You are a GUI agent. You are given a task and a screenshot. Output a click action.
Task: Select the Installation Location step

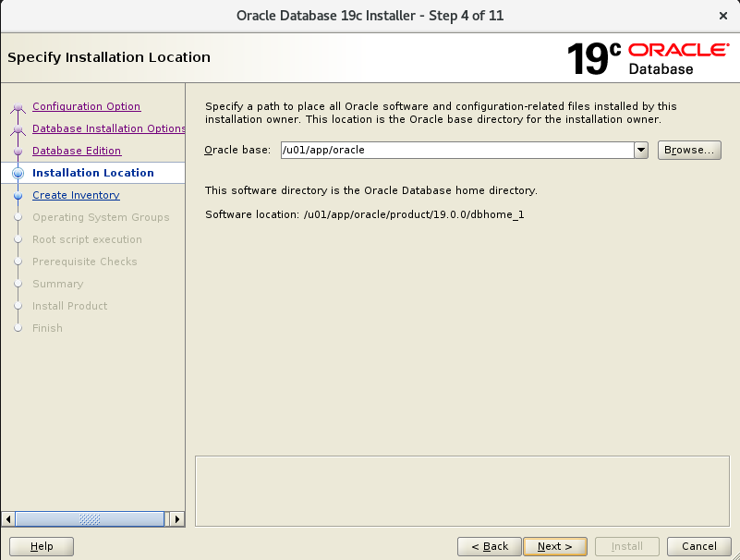click(93, 173)
